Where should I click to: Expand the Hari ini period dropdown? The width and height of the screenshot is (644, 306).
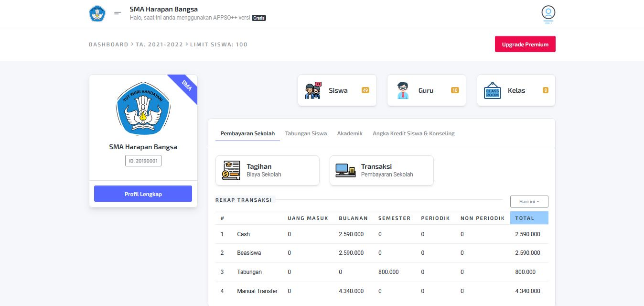(529, 201)
